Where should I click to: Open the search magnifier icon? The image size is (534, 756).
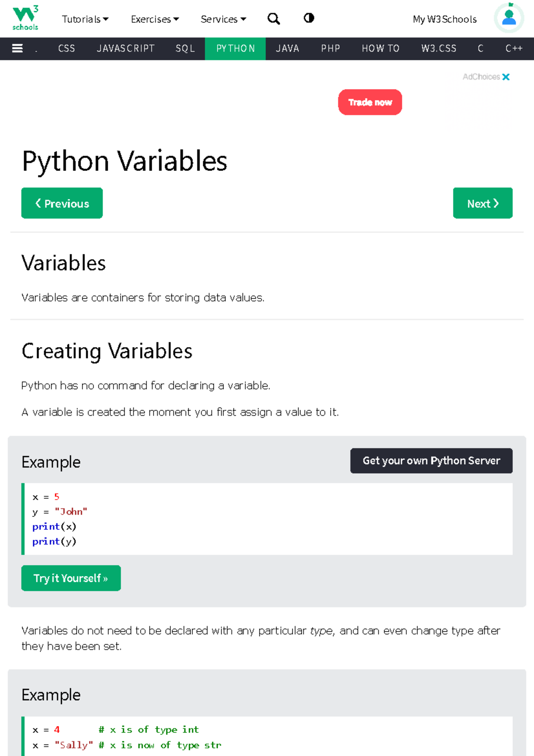click(273, 19)
